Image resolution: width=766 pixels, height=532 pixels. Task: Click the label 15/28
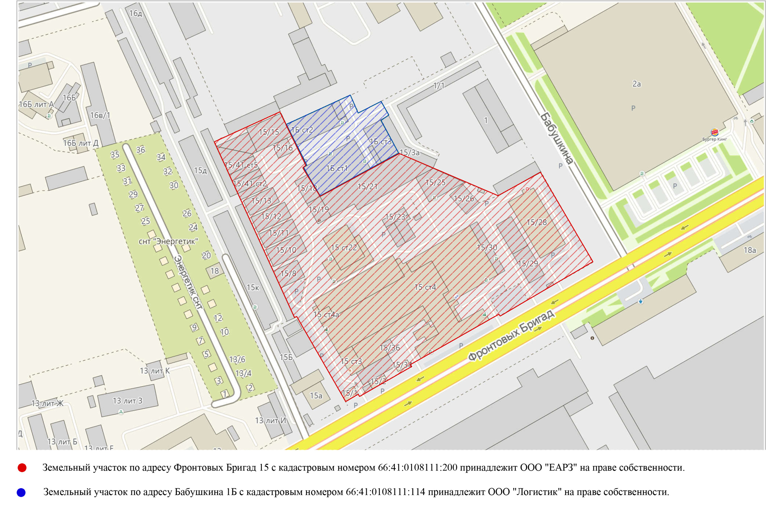(536, 222)
